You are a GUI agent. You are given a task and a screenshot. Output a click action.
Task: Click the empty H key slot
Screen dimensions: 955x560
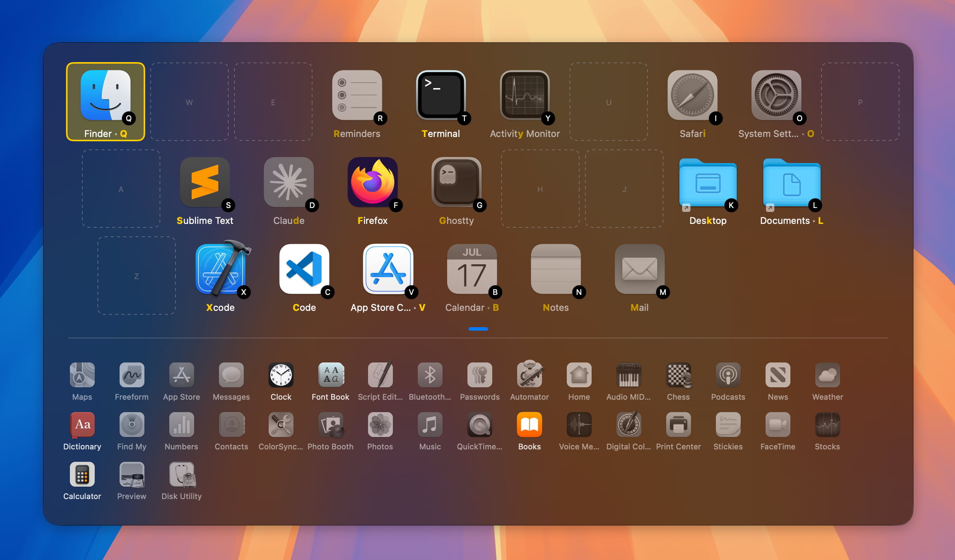(x=540, y=189)
